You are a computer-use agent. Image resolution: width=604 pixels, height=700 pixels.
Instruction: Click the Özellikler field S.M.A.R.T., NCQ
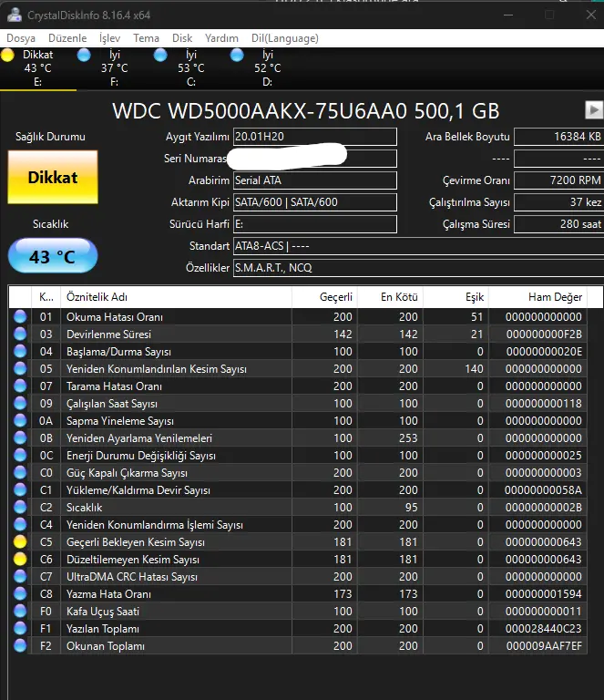pos(418,268)
